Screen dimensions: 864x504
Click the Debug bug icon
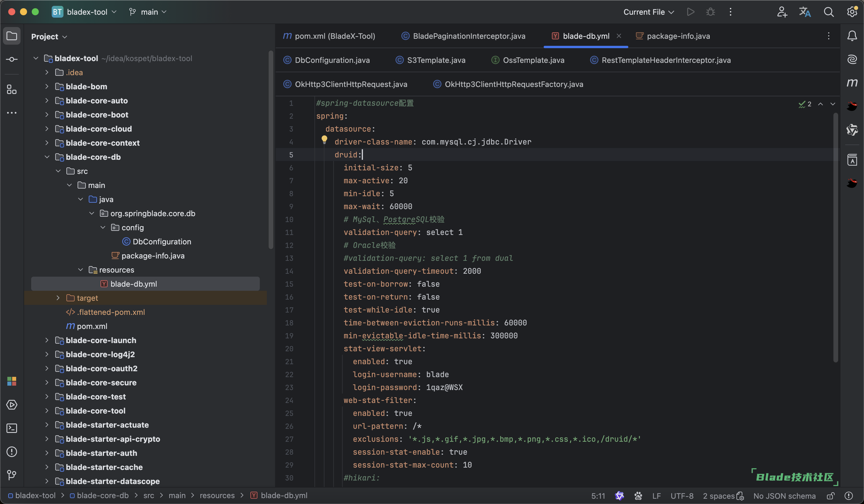(710, 12)
